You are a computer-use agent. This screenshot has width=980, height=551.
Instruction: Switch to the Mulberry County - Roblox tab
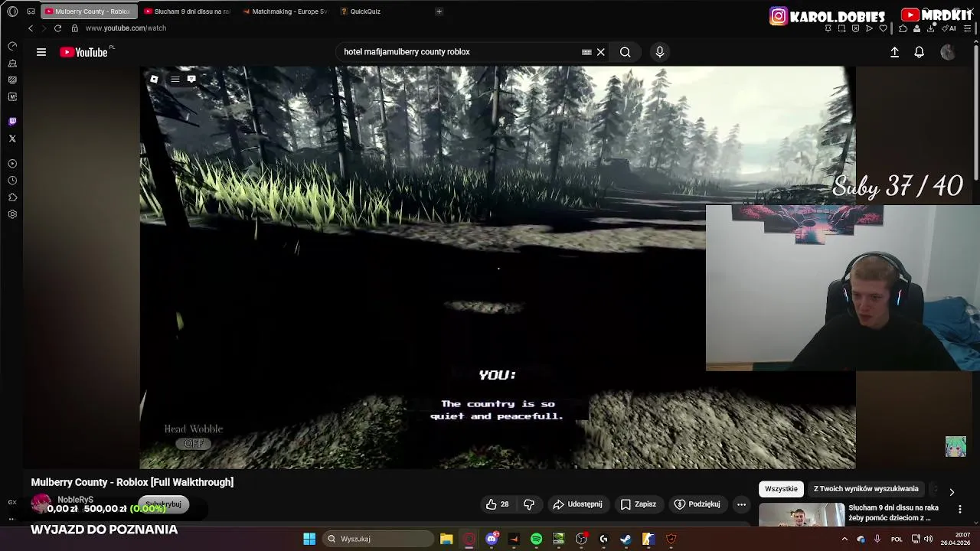88,11
